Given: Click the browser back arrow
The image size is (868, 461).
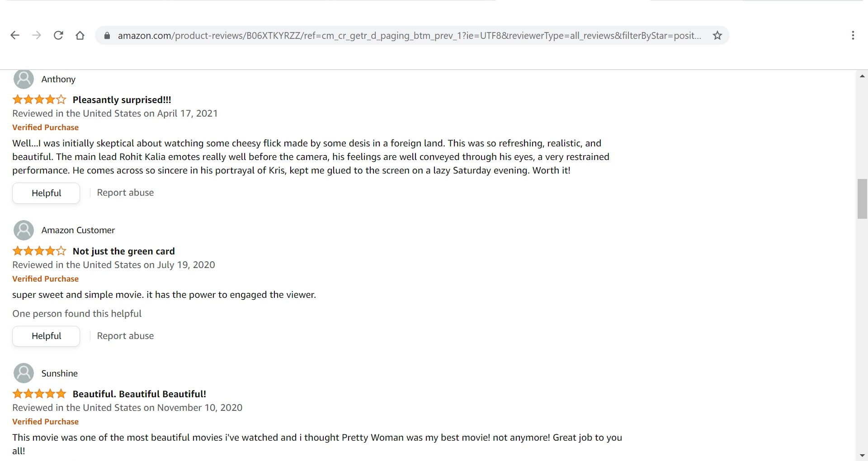Looking at the screenshot, I should click(15, 35).
